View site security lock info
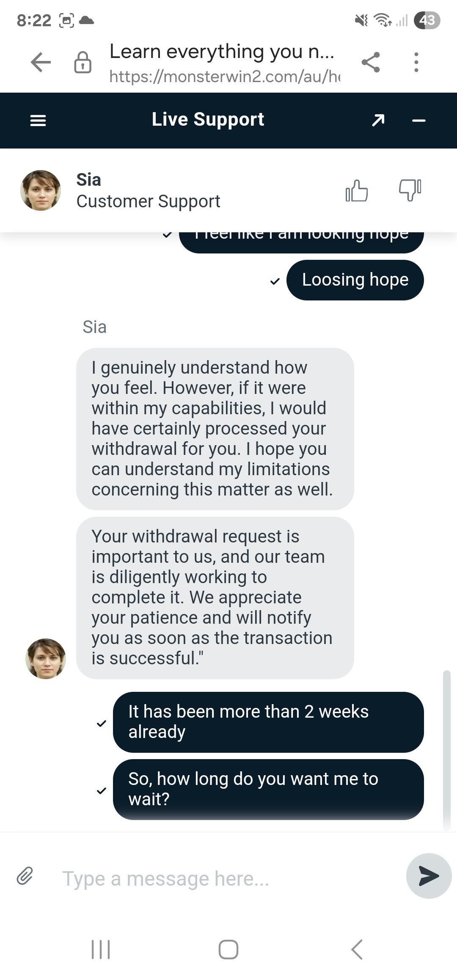 (x=83, y=63)
